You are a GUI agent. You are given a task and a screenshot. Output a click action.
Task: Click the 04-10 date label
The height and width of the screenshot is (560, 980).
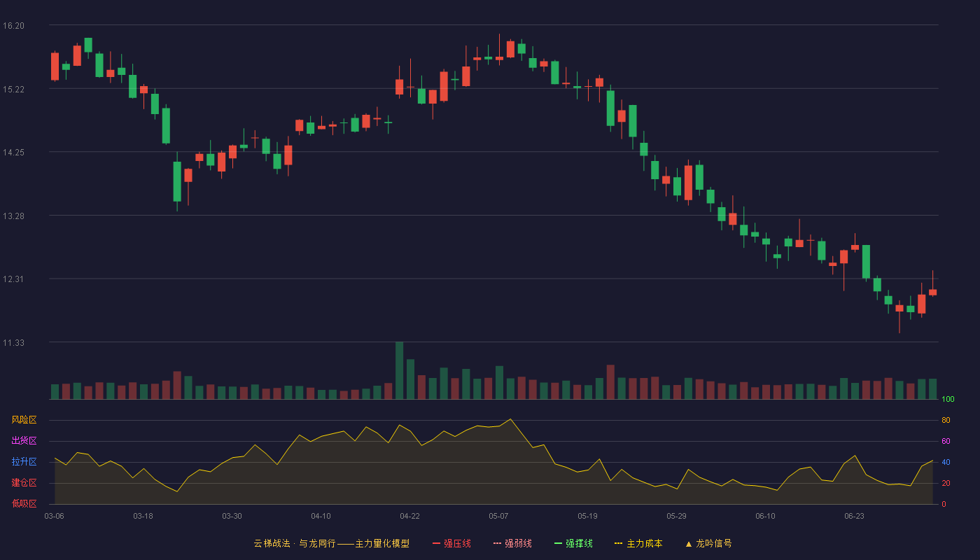321,516
